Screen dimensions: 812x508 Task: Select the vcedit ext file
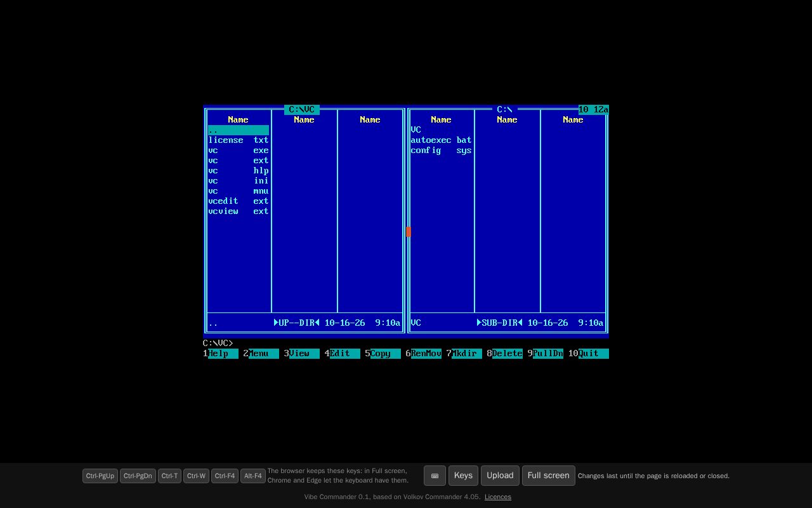239,201
